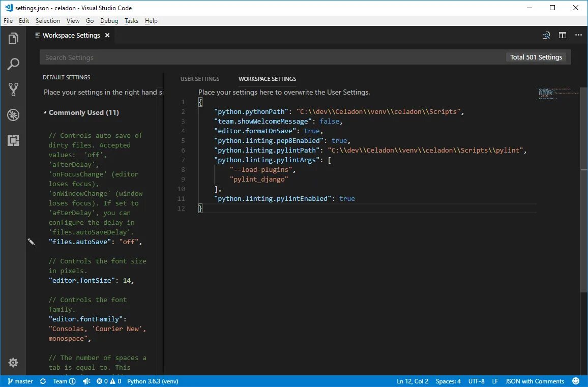
Task: Split the editor with the split icon
Action: coord(563,35)
